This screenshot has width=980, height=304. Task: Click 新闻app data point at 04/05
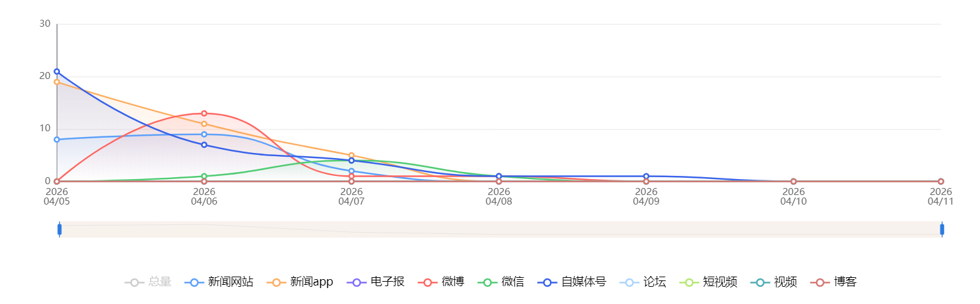tap(57, 82)
